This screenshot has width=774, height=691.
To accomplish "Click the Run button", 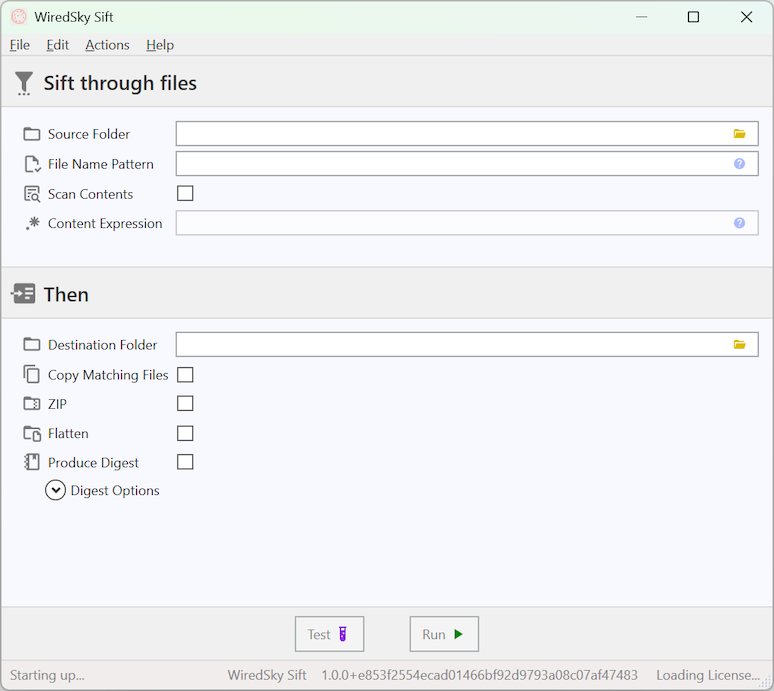I will [x=444, y=634].
